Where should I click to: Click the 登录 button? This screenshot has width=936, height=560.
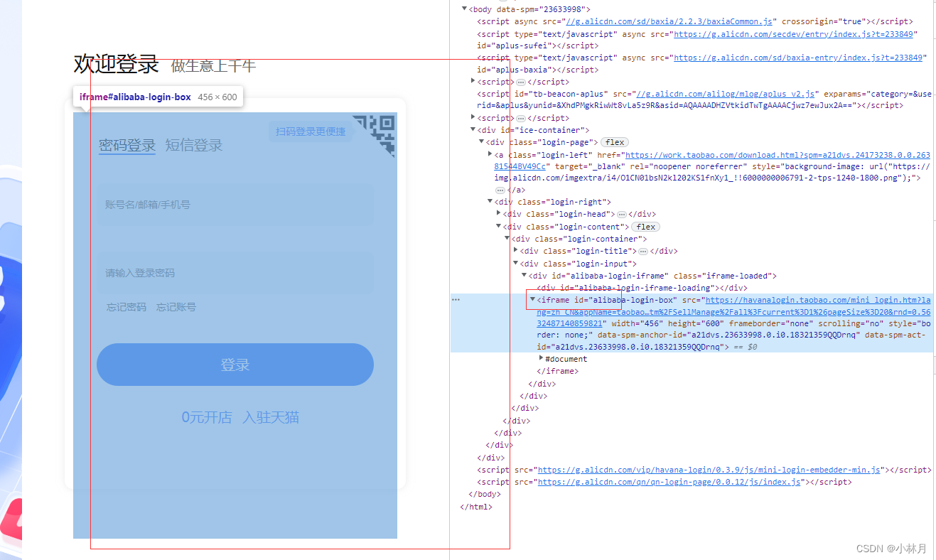235,365
